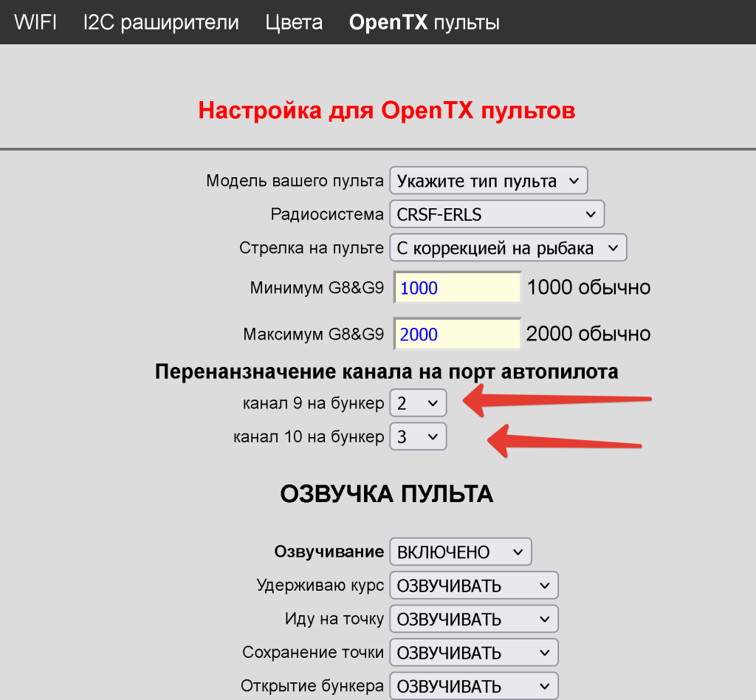Viewport: 756px width, 700px height.
Task: Open the WIFI settings tab
Action: [x=35, y=22]
